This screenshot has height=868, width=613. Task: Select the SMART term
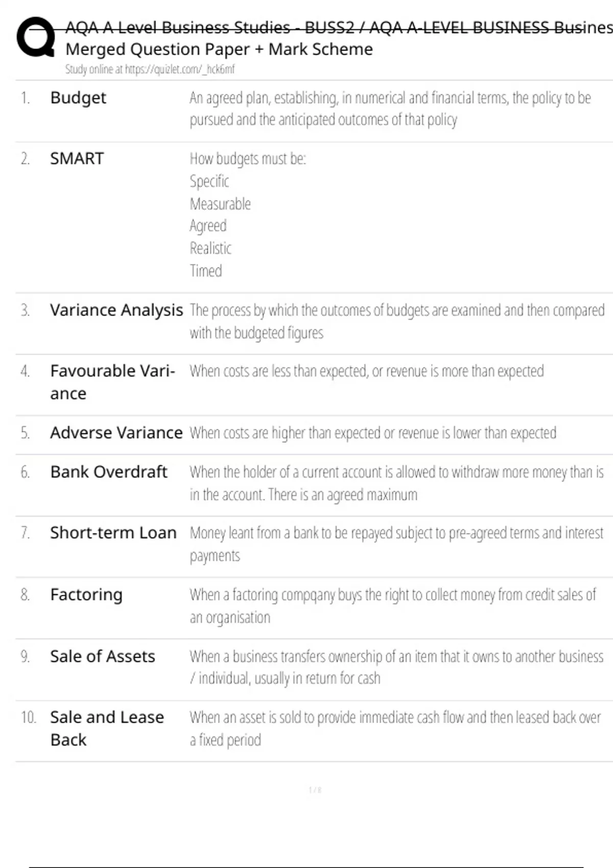coord(77,159)
